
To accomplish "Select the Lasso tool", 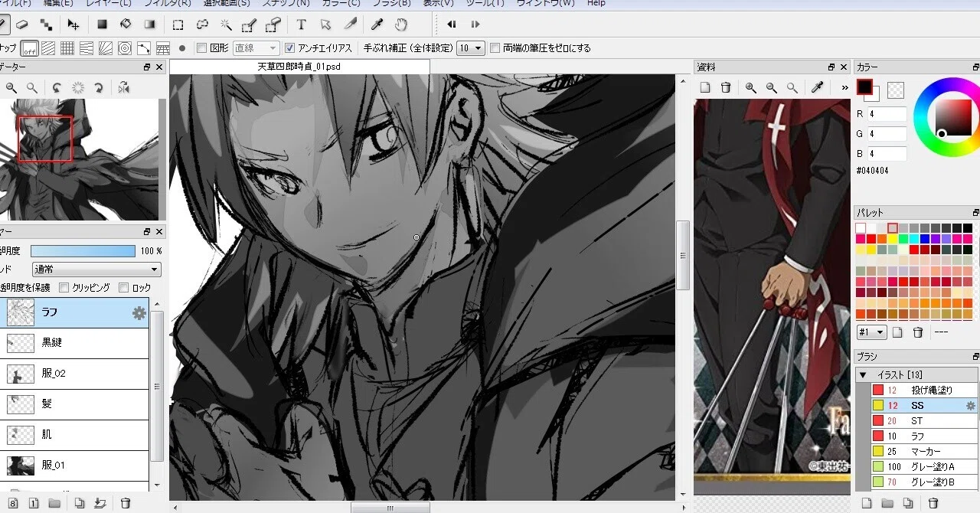I will point(202,25).
